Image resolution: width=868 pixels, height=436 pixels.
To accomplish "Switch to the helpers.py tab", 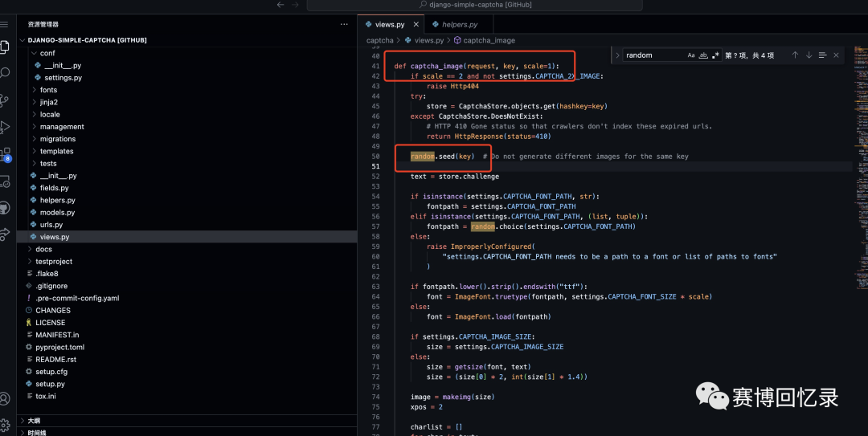I will [459, 24].
